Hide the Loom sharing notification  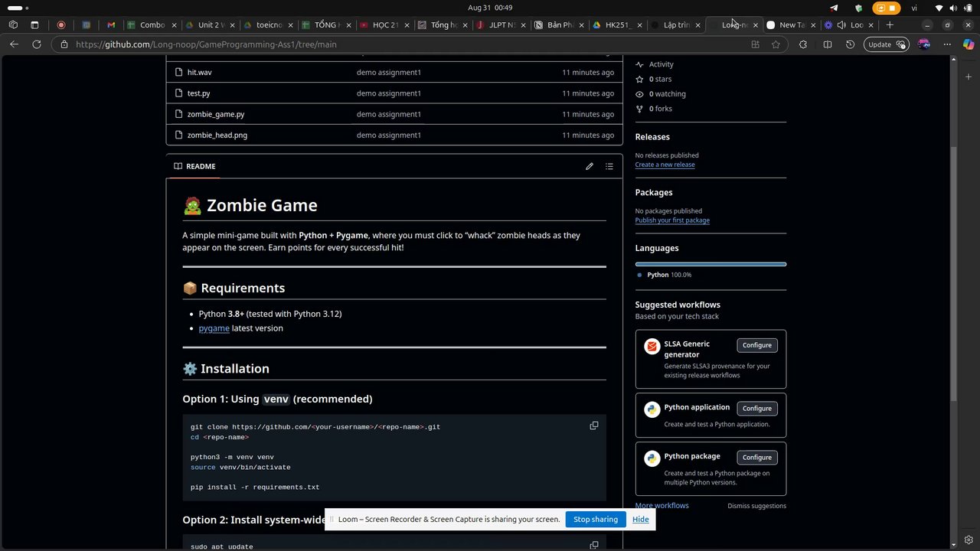(640, 519)
